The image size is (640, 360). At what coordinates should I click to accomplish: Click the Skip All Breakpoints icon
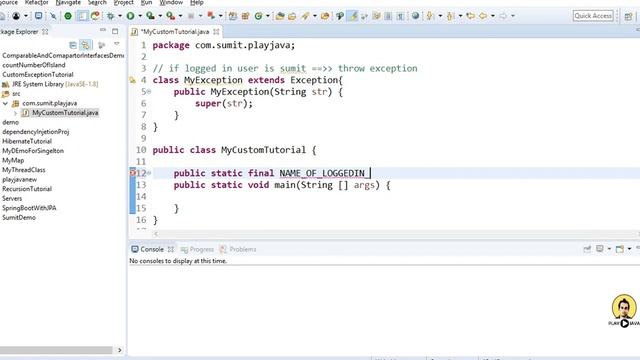pyautogui.click(x=53, y=16)
